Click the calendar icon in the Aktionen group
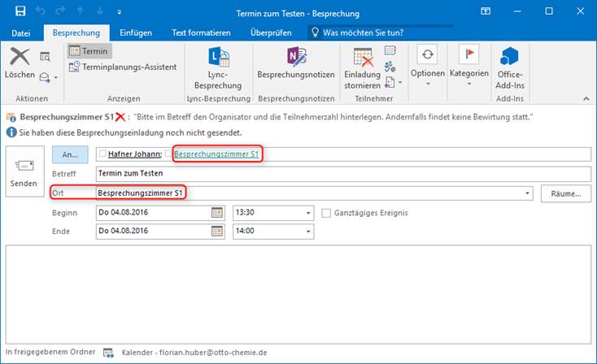 coord(45,57)
